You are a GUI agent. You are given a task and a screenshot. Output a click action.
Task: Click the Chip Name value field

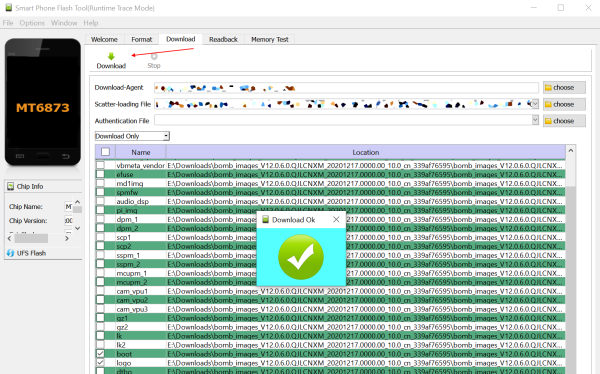68,207
